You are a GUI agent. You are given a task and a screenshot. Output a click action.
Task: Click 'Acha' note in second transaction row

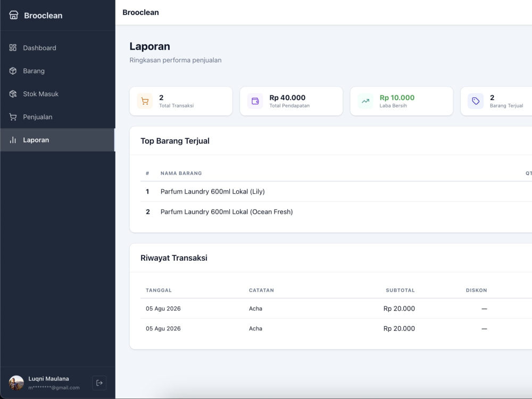pos(255,328)
